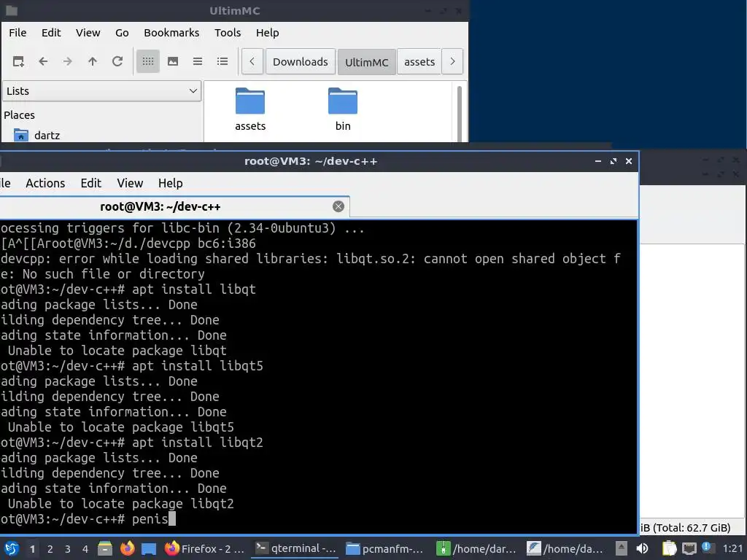Image resolution: width=747 pixels, height=560 pixels.
Task: Switch to Firefox taskbar window
Action: (204, 548)
